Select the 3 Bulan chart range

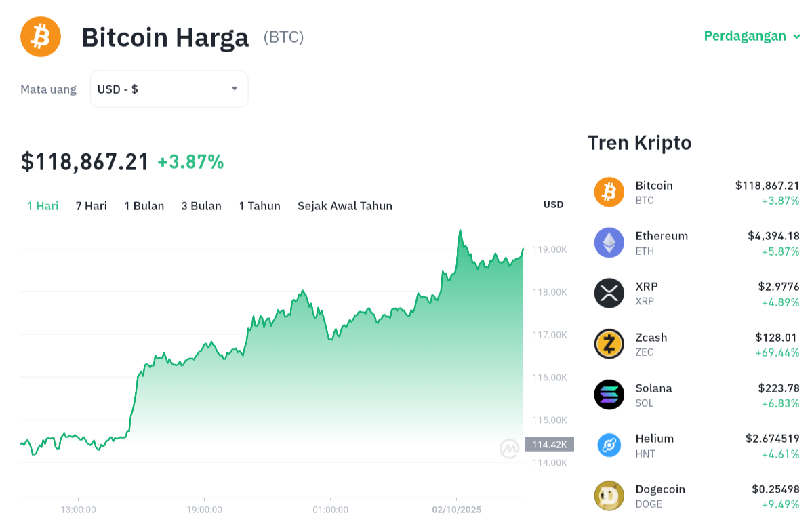click(x=201, y=206)
